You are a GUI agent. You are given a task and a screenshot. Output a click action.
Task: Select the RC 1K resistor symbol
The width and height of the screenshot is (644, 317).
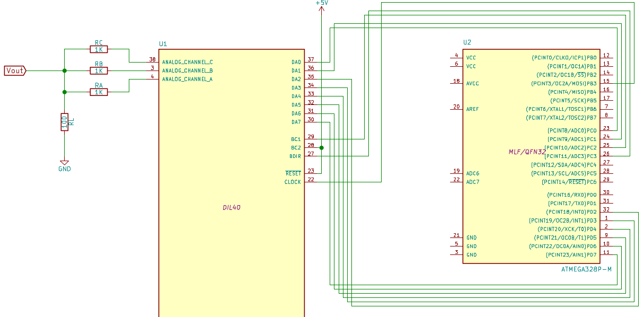[x=99, y=49]
